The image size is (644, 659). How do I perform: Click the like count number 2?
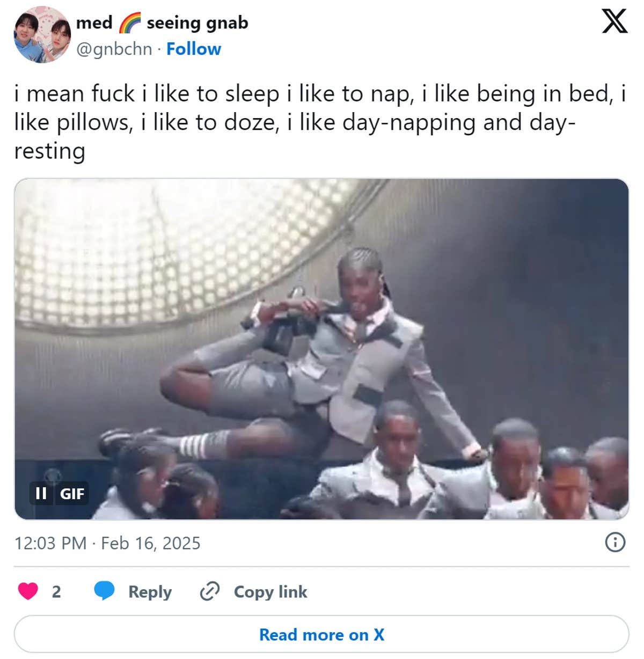pyautogui.click(x=56, y=591)
